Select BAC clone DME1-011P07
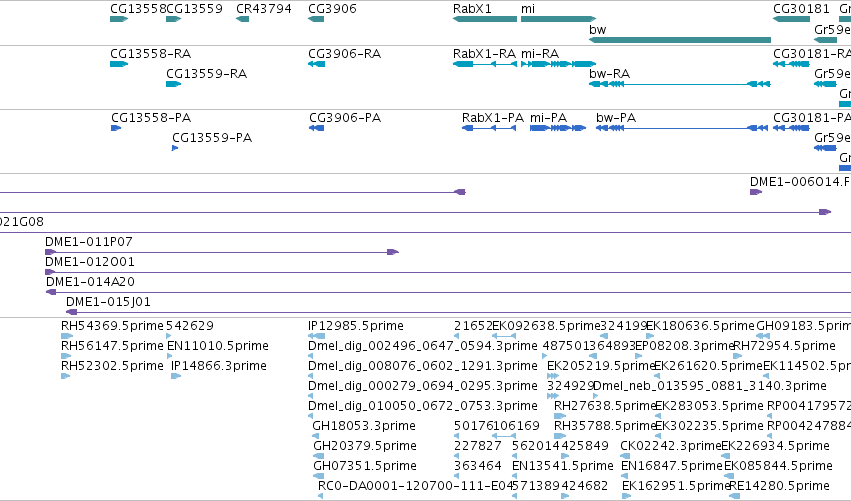Screen dimensions: 851x501 [x=222, y=252]
